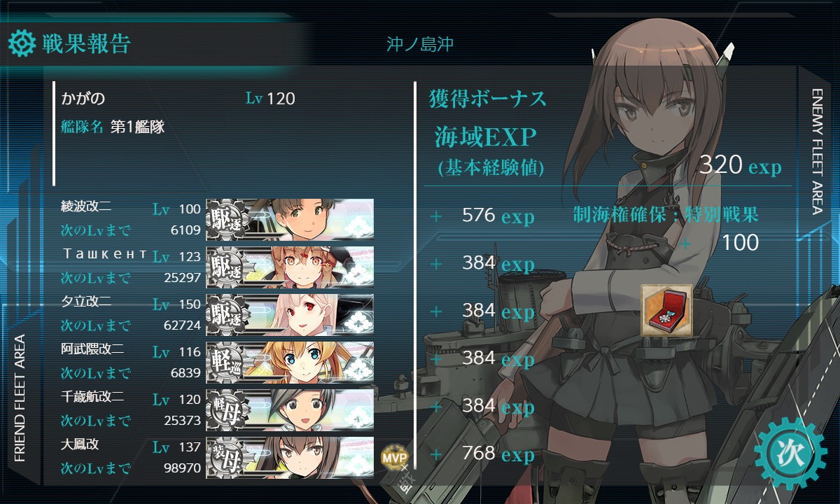Click the 沖ノ島沖 map name header
The width and height of the screenshot is (840, 504).
(420, 44)
